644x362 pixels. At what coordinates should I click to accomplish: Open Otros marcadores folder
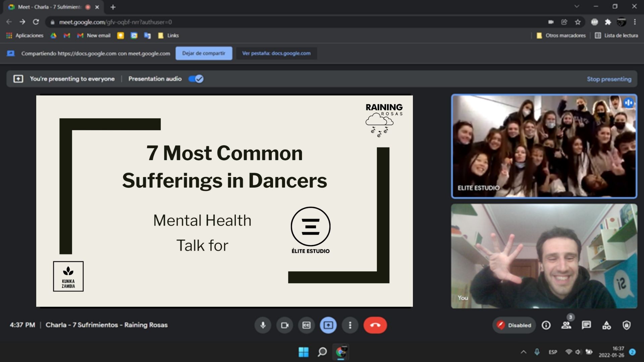pyautogui.click(x=561, y=36)
